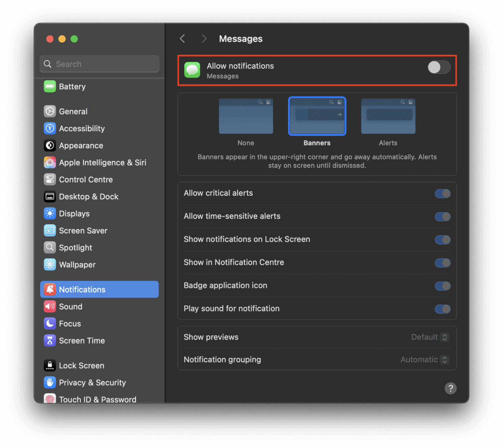
Task: Click the Messages app icon
Action: 192,70
